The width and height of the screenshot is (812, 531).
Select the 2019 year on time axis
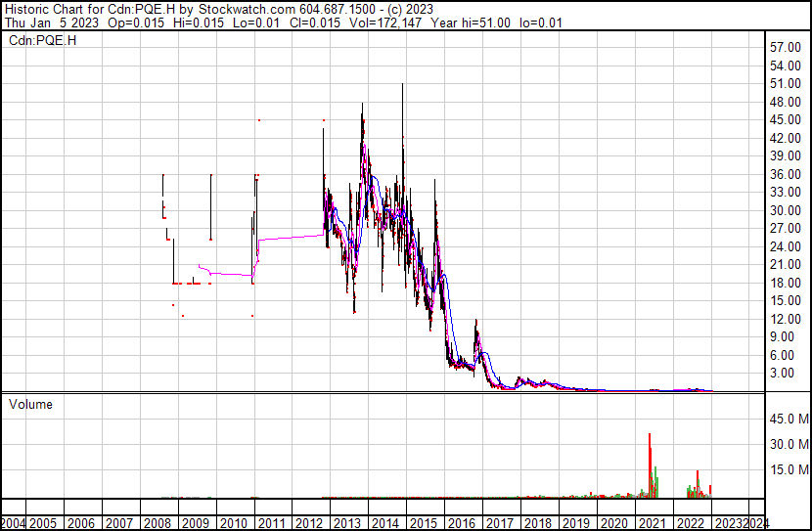click(x=575, y=521)
